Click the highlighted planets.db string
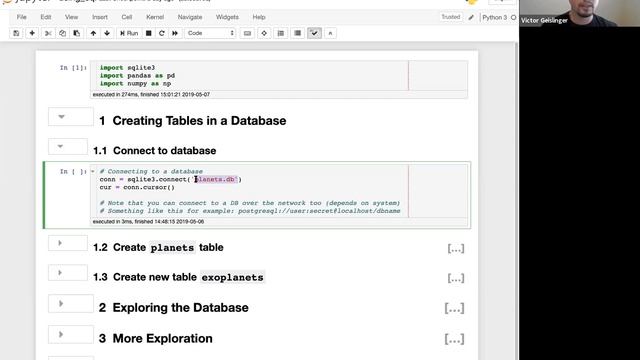 216,179
